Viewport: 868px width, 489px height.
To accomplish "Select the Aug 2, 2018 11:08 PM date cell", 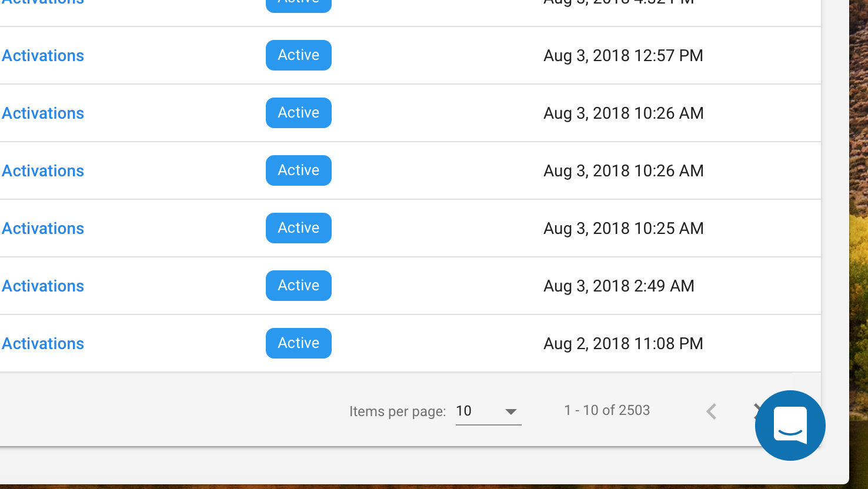I will coord(623,343).
